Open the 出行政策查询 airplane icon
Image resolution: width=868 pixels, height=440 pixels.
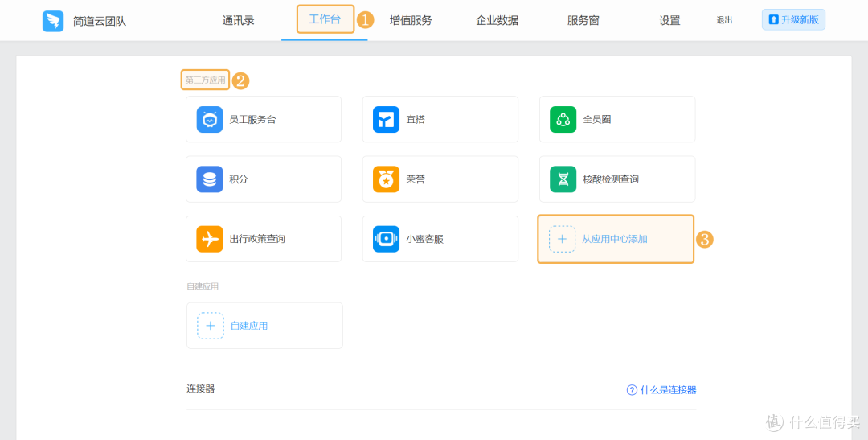210,239
